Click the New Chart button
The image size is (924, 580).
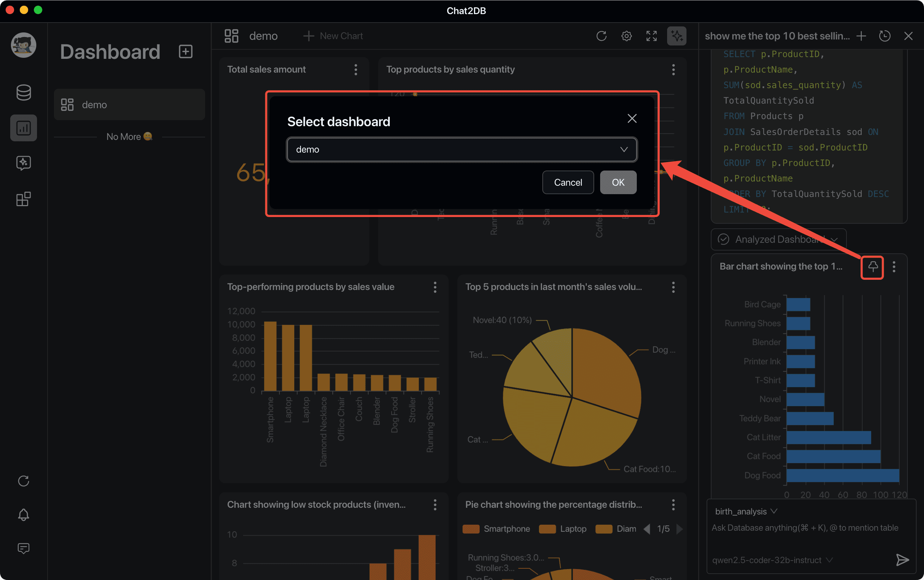pyautogui.click(x=333, y=36)
